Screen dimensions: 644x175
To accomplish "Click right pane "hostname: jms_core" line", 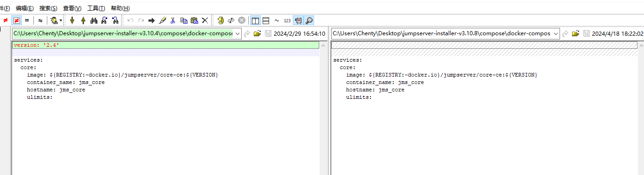I will pyautogui.click(x=375, y=90).
